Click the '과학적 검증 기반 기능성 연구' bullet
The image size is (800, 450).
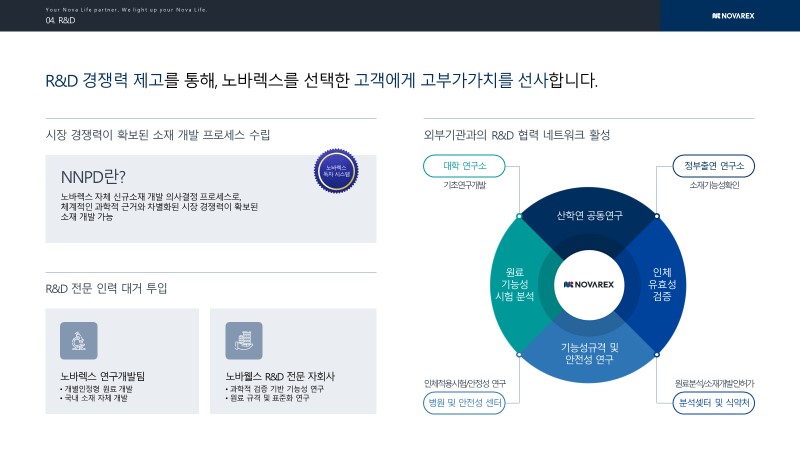(274, 389)
